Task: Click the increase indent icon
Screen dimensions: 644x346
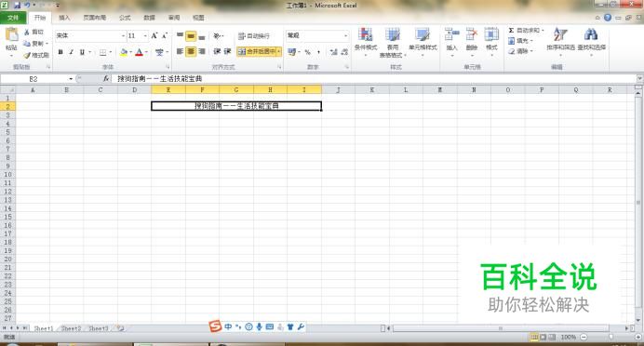Action: pyautogui.click(x=227, y=51)
